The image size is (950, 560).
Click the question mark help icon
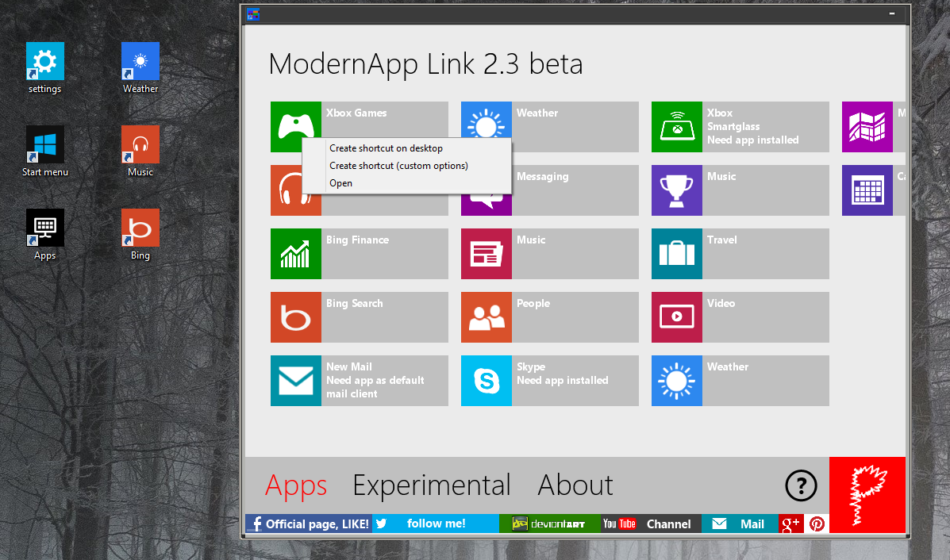[801, 485]
